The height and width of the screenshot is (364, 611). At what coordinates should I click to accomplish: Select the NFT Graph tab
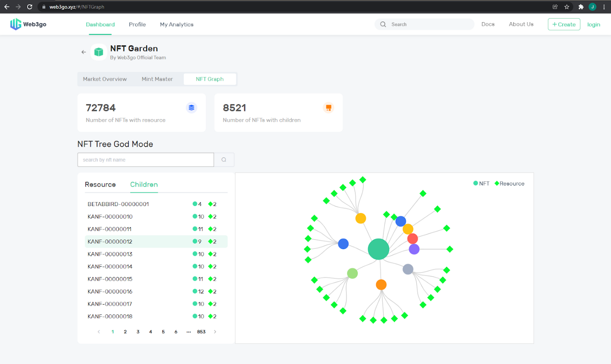(210, 79)
